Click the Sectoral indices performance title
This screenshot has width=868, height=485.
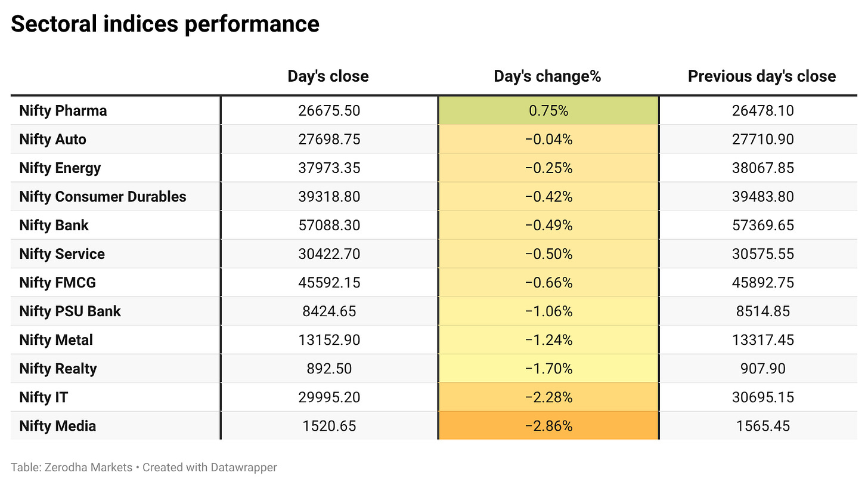[x=165, y=24]
